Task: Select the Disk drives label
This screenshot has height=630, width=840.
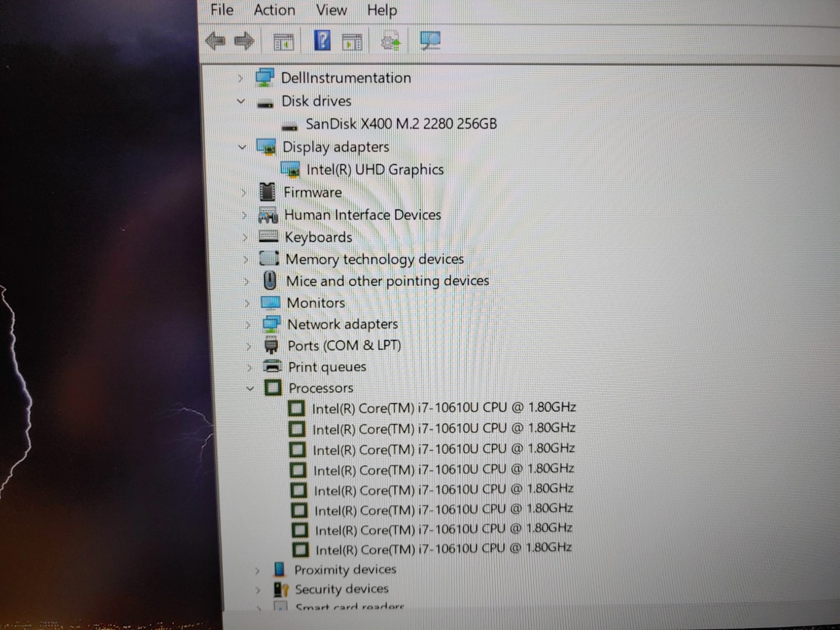Action: coord(316,101)
